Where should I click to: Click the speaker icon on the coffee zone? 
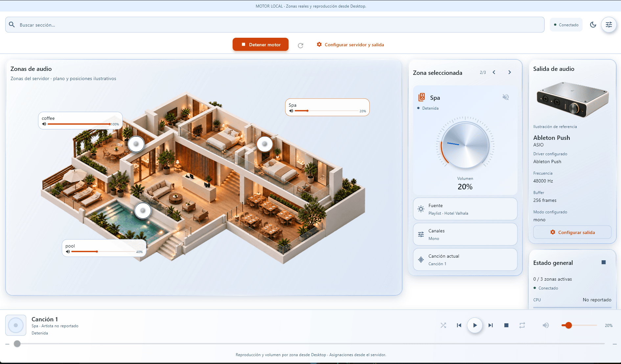[x=44, y=124]
